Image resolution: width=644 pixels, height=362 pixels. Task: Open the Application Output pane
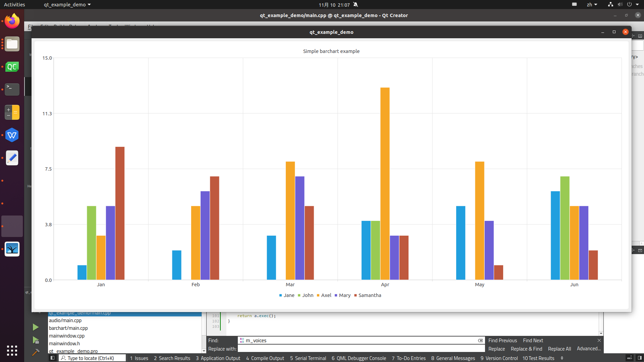[218, 358]
